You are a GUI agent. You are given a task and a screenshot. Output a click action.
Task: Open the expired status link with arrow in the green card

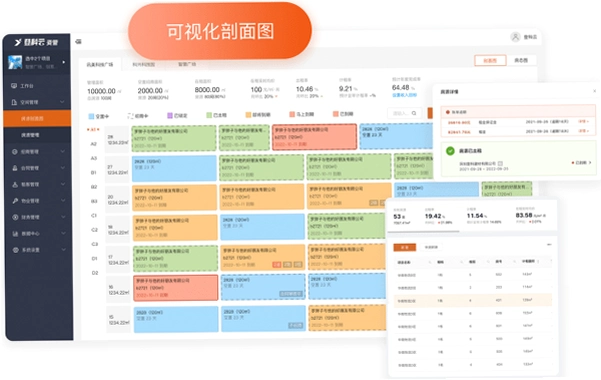pyautogui.click(x=581, y=163)
